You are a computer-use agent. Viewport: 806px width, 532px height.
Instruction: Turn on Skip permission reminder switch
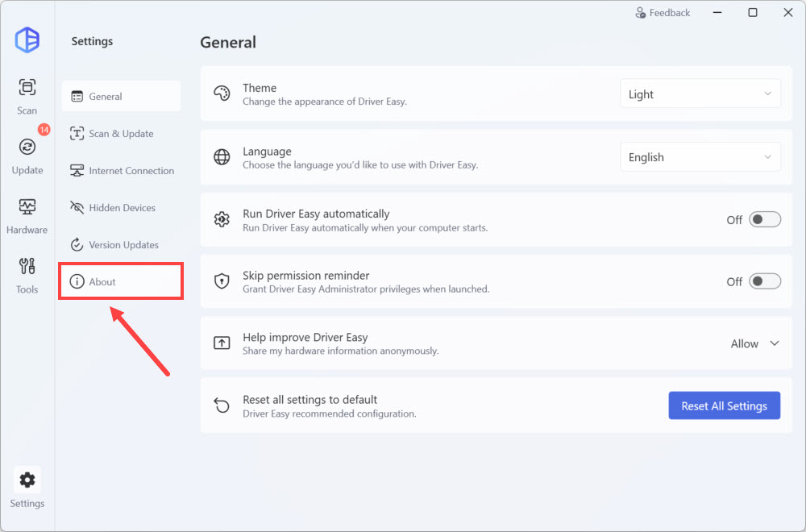[x=764, y=281]
